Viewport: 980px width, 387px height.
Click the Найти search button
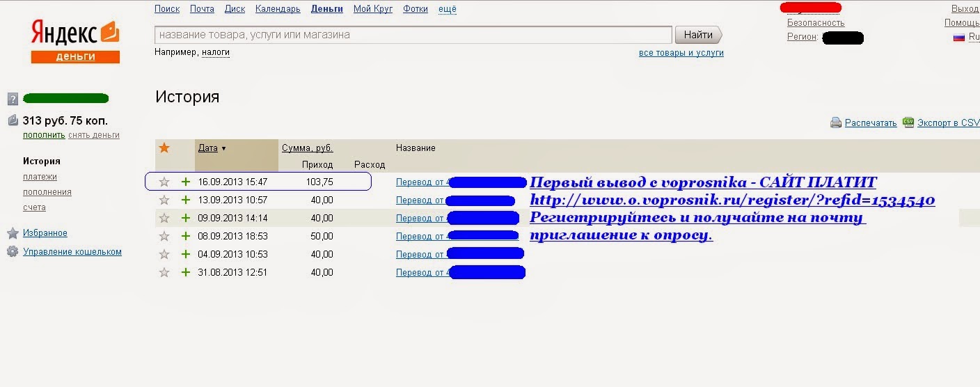click(x=698, y=35)
